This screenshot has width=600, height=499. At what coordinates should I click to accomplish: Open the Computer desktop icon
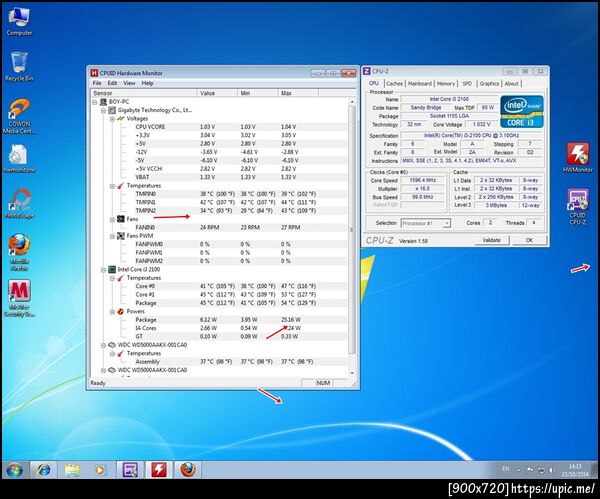[19, 21]
